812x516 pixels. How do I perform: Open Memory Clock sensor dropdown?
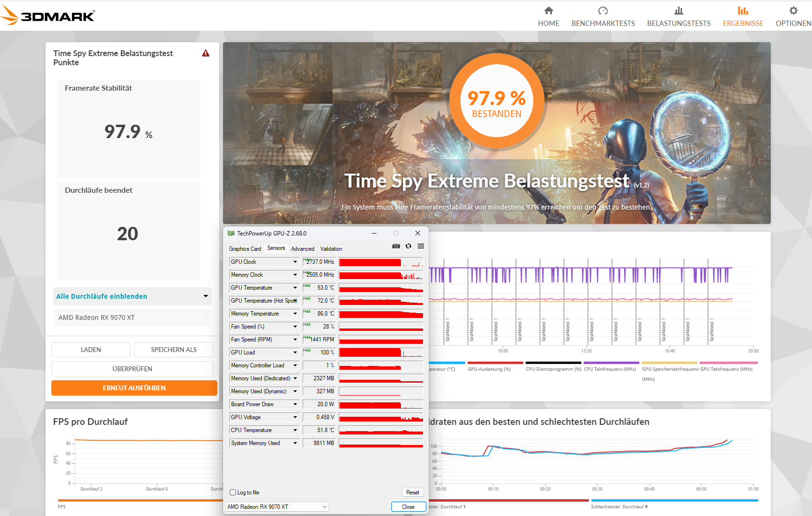click(295, 275)
